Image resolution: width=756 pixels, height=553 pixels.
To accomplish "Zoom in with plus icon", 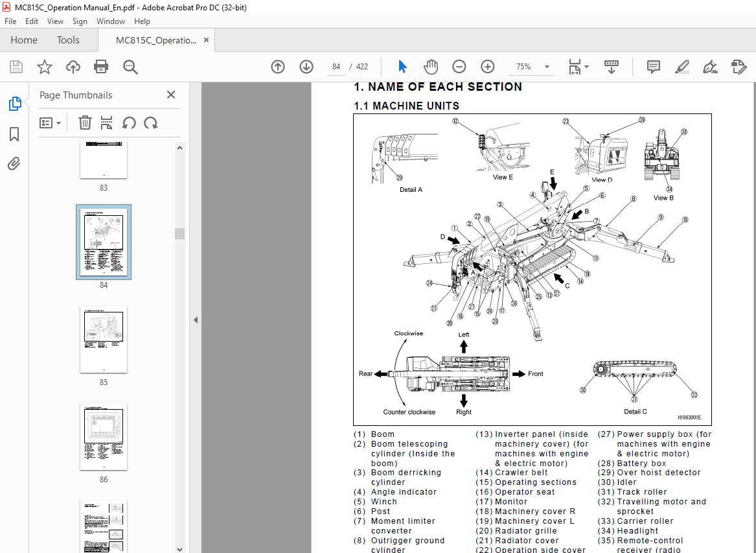I will point(487,67).
